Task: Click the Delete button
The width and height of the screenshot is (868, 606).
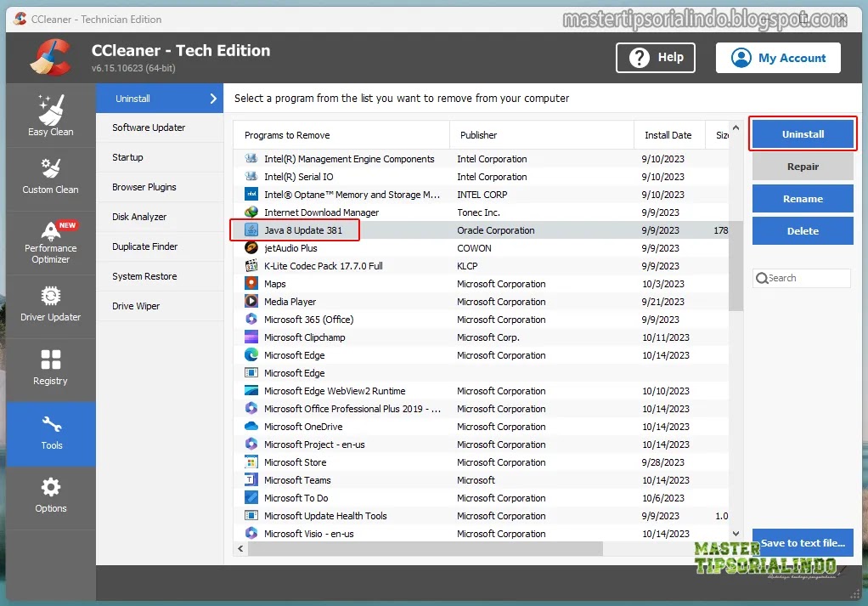Action: [803, 231]
